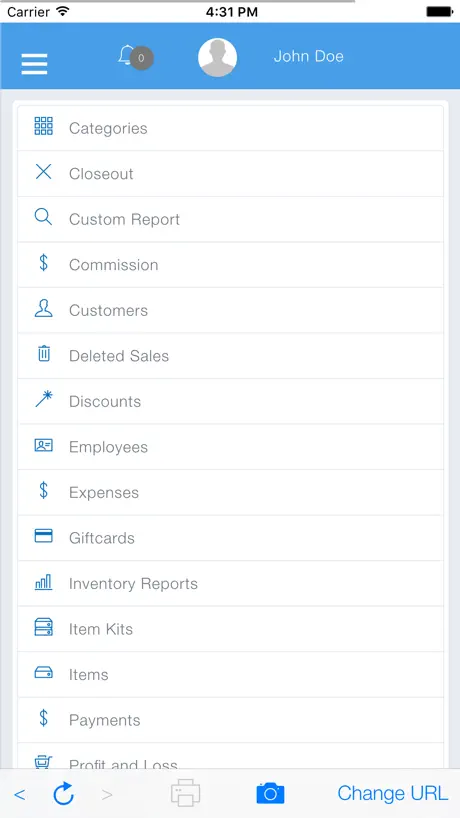Open Inventory Reports chart icon
The image size is (460, 818).
click(x=43, y=582)
